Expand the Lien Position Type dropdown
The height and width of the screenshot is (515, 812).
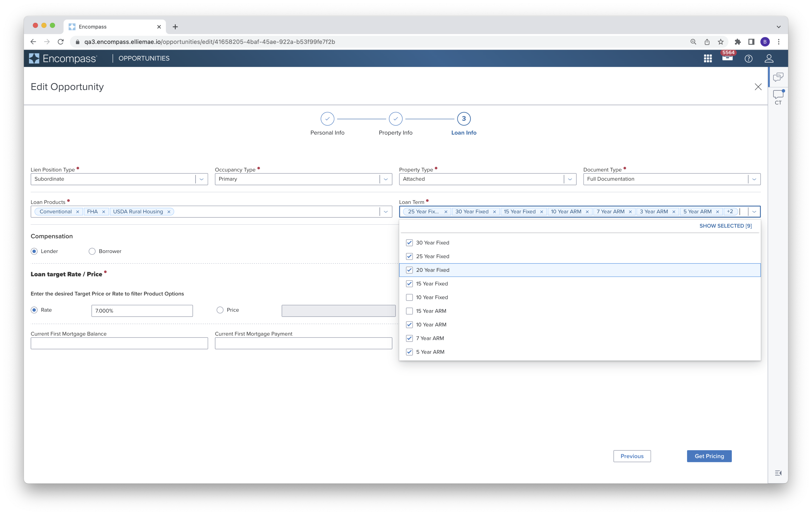202,179
